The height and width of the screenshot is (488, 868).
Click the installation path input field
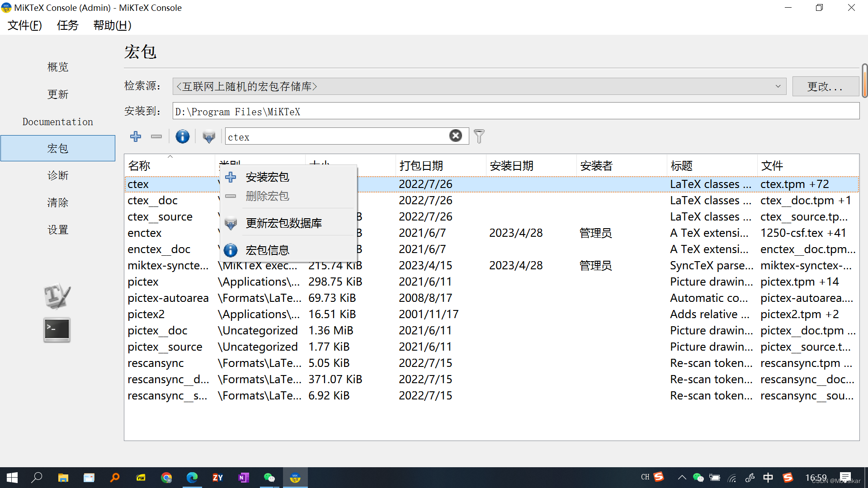point(407,111)
